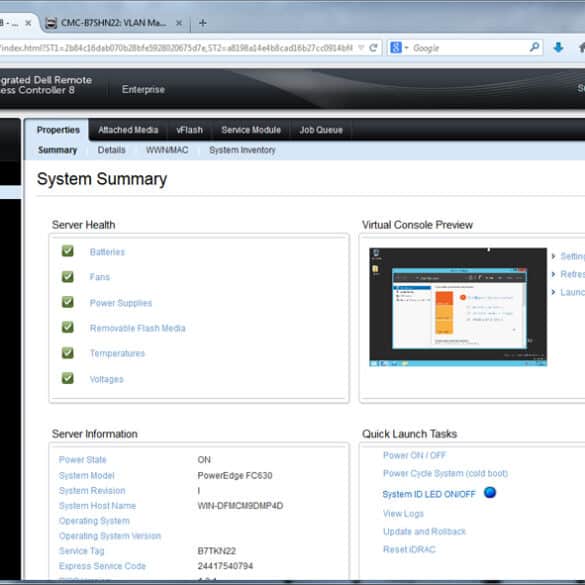Open the Removable Flash Media link

[x=138, y=328]
